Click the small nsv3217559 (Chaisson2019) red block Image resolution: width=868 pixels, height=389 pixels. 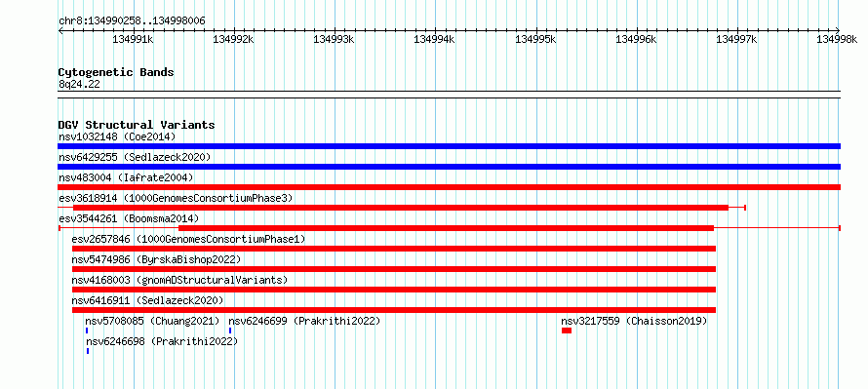tap(567, 331)
